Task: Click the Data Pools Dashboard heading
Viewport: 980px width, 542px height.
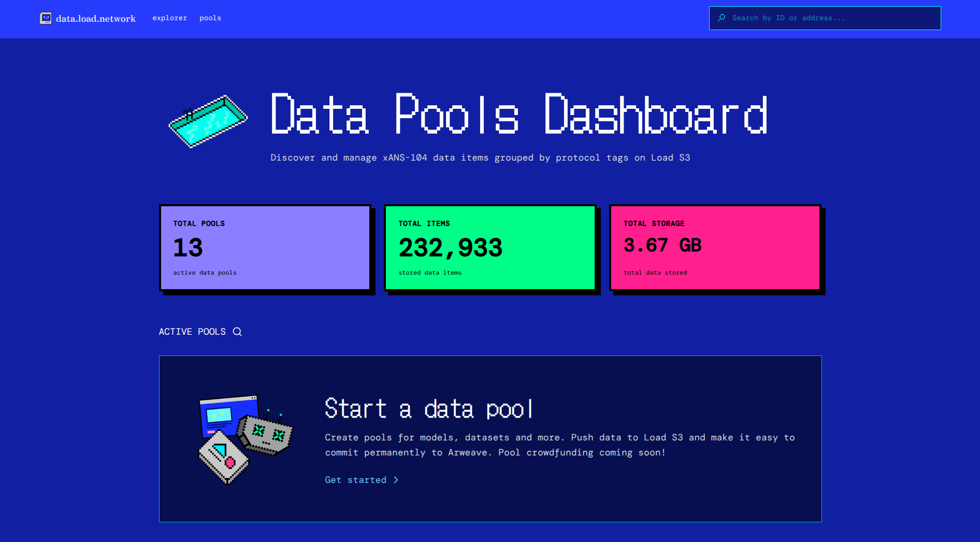Action: pos(518,114)
